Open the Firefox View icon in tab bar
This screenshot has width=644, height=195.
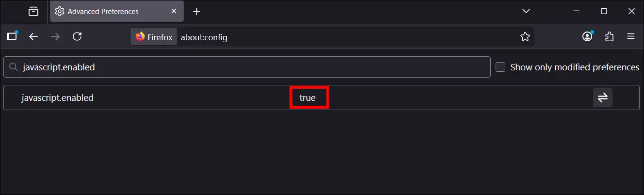pyautogui.click(x=33, y=12)
